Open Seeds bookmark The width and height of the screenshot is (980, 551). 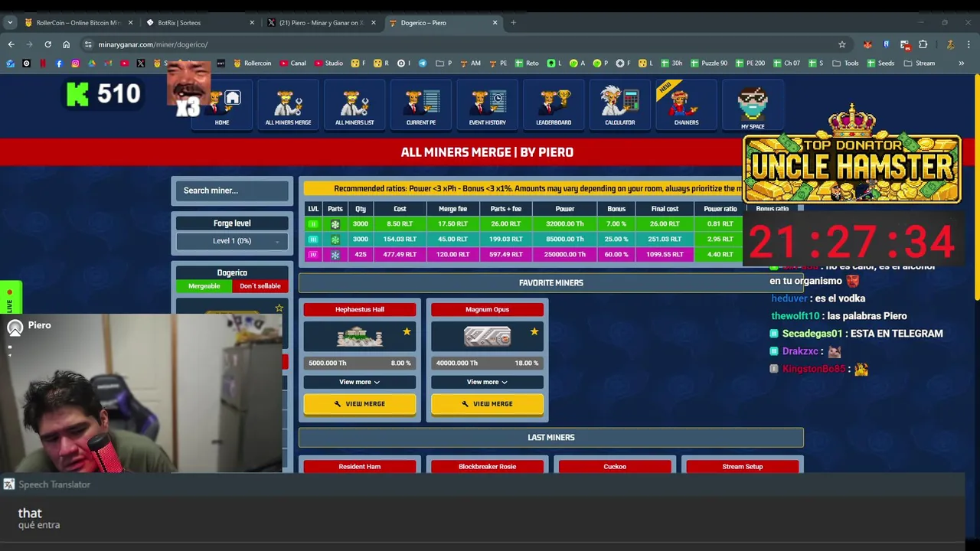coord(880,64)
